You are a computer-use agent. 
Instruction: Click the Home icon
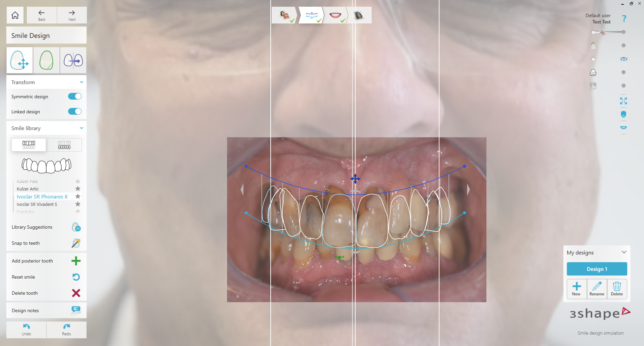click(15, 15)
